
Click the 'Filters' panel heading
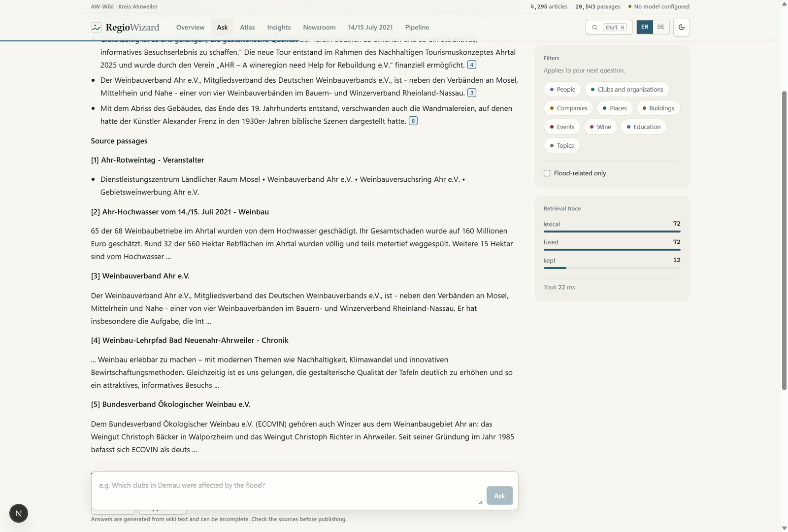coord(551,58)
